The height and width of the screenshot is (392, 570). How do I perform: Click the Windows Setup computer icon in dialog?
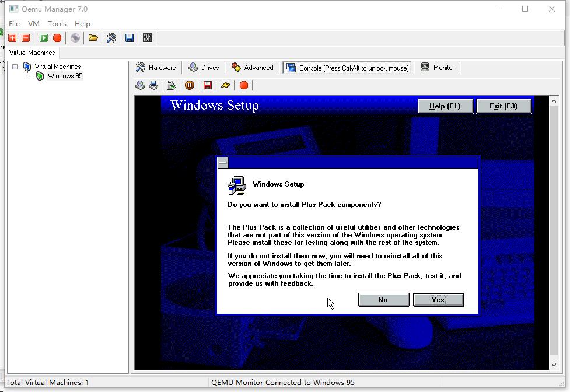pyautogui.click(x=237, y=185)
